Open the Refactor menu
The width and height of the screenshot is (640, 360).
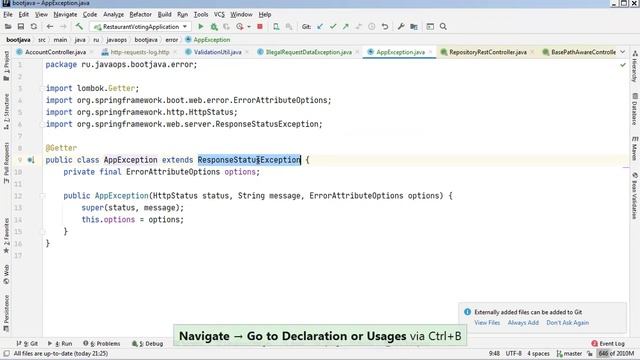click(140, 14)
